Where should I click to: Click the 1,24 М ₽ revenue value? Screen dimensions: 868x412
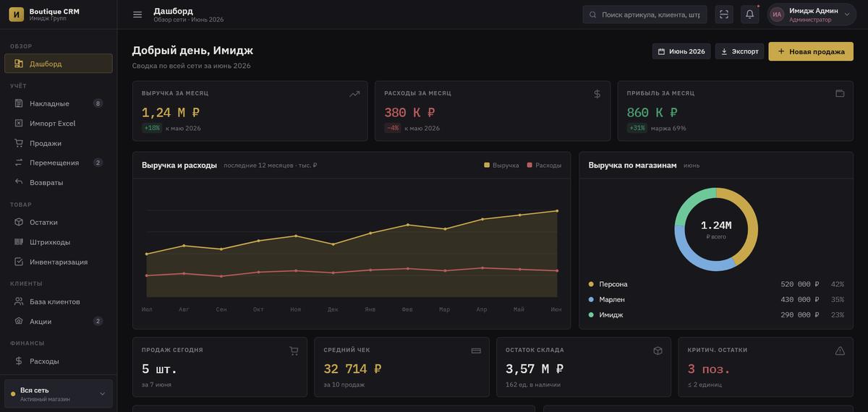[171, 113]
